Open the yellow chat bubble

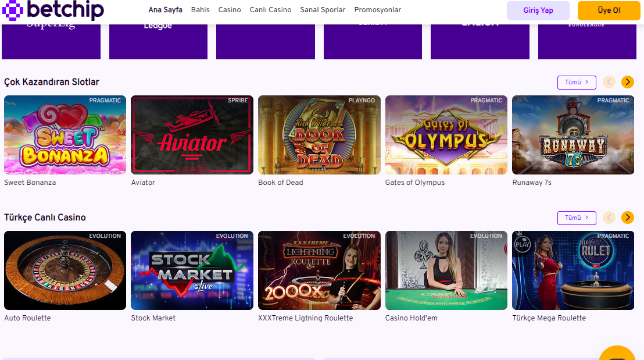[x=617, y=354]
